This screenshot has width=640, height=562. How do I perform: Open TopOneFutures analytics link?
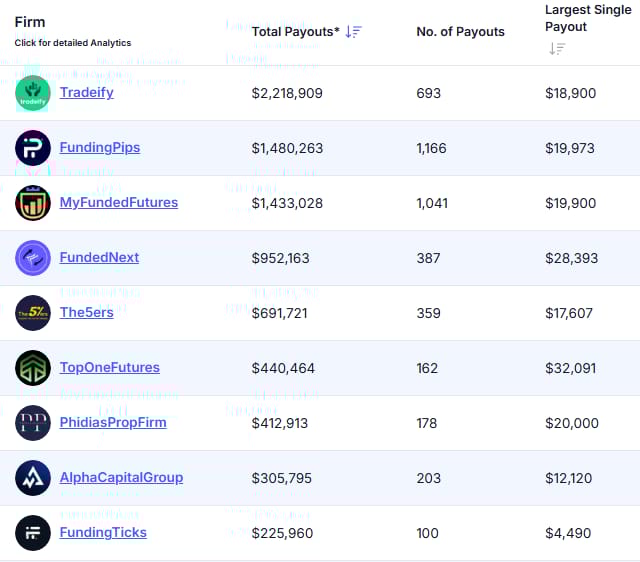point(109,367)
